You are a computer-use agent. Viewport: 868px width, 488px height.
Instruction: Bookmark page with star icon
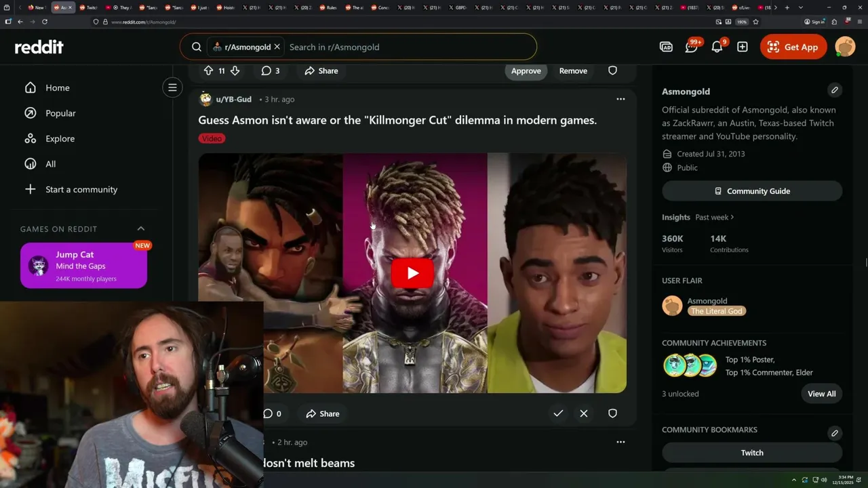755,22
